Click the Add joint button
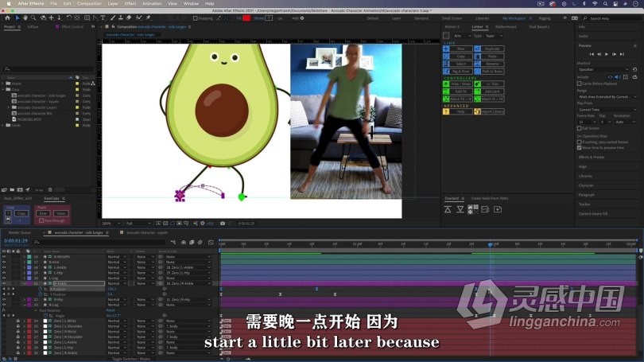The image size is (644, 362). (x=492, y=91)
